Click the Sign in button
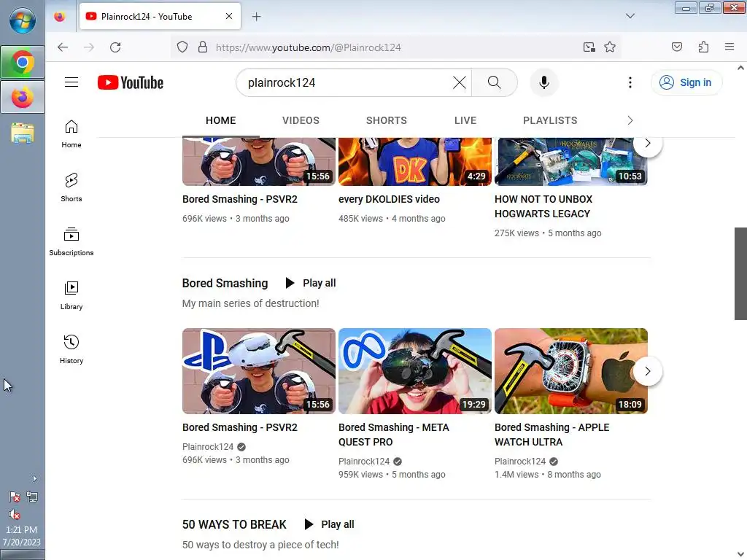747x560 pixels. 686,82
